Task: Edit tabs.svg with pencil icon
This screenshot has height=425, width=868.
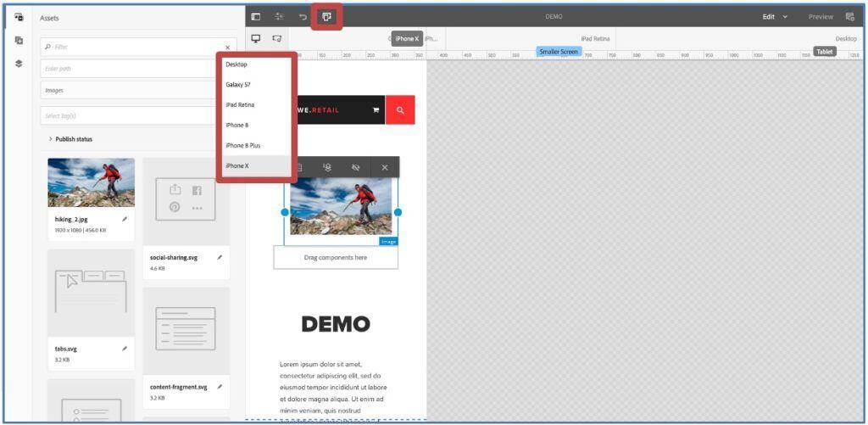Action: click(125, 350)
